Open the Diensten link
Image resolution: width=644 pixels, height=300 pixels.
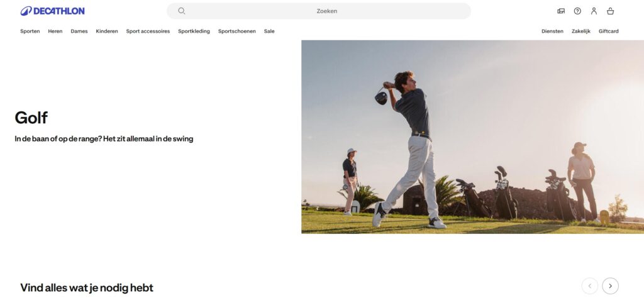click(x=552, y=31)
